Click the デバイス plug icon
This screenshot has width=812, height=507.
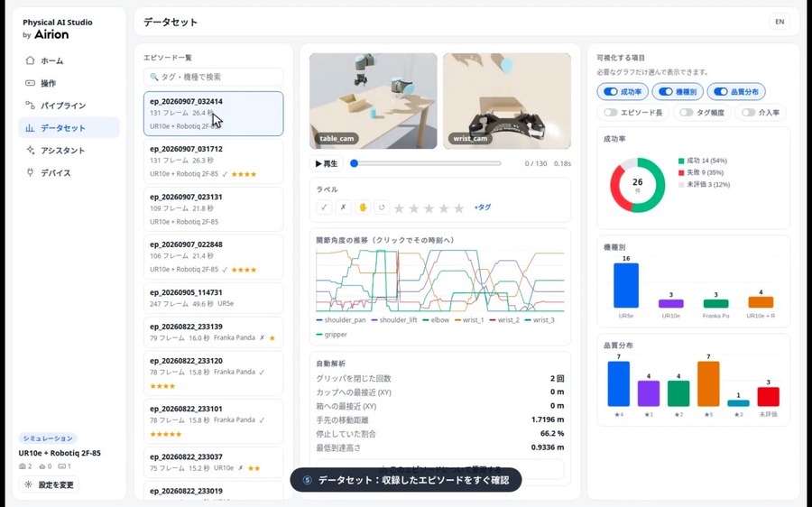click(30, 172)
